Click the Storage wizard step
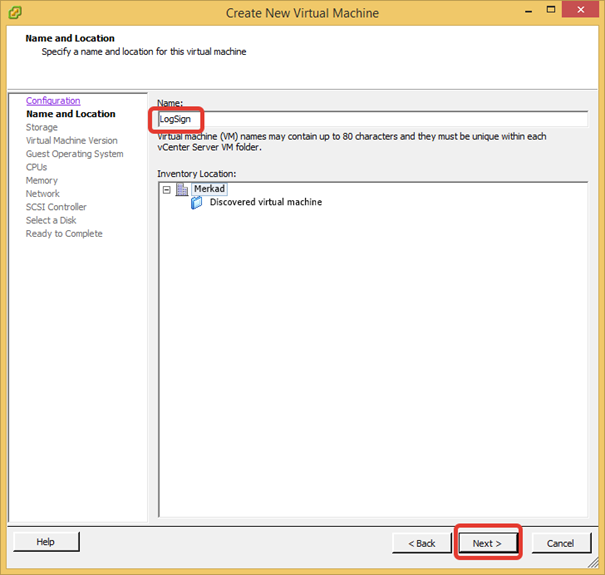605x575 pixels. [x=42, y=128]
